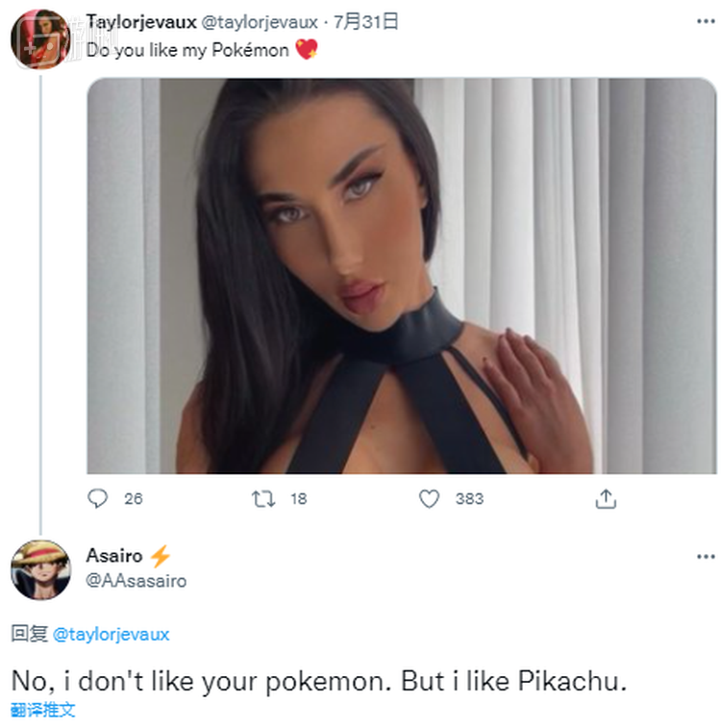Viewport: 721px width, 728px height.
Task: Click the reply text about Pikachu
Action: 318,682
